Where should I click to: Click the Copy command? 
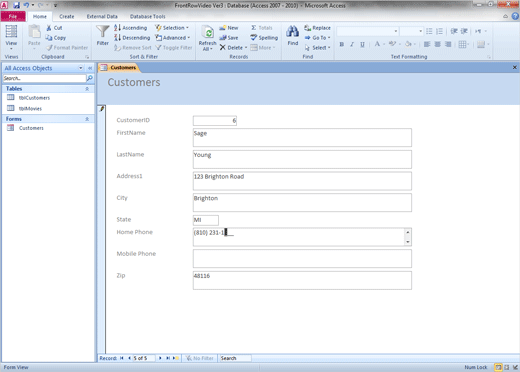click(x=56, y=38)
